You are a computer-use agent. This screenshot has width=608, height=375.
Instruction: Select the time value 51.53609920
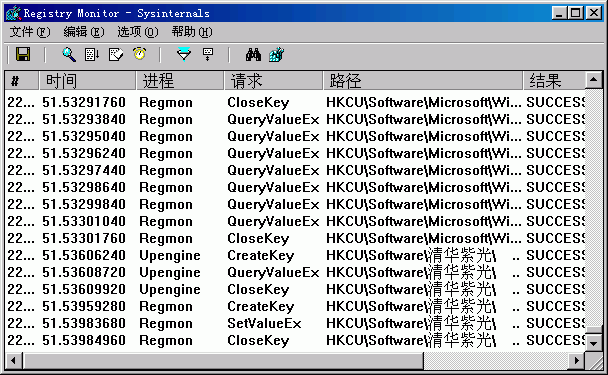84,290
